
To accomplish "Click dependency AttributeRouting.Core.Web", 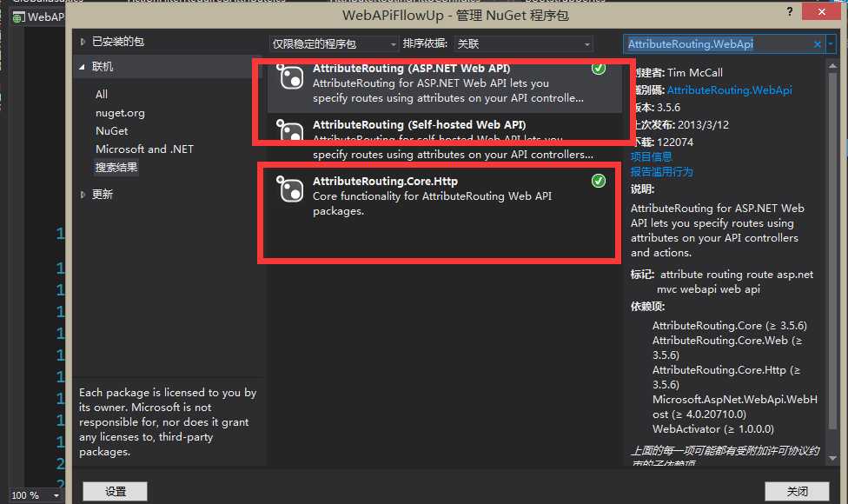I will click(x=727, y=348).
